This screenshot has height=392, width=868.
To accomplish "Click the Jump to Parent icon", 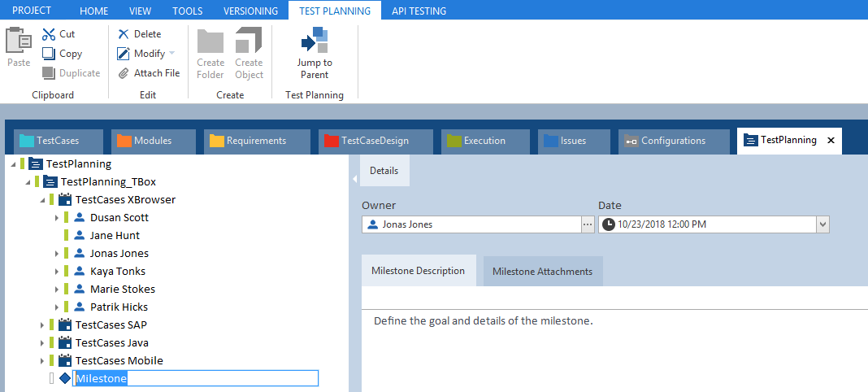I will [x=314, y=40].
